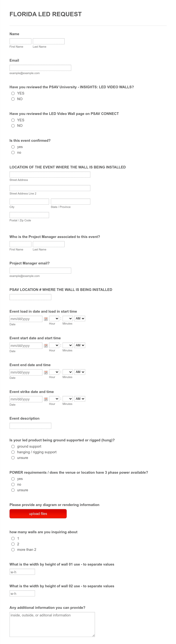Expand the Minutes dropdown for event start time

click(x=68, y=345)
